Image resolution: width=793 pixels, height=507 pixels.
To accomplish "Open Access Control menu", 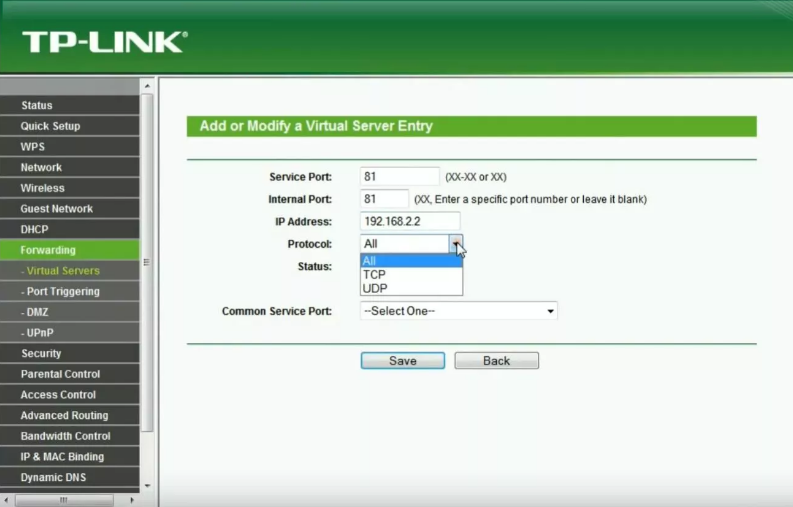I will pyautogui.click(x=70, y=395).
